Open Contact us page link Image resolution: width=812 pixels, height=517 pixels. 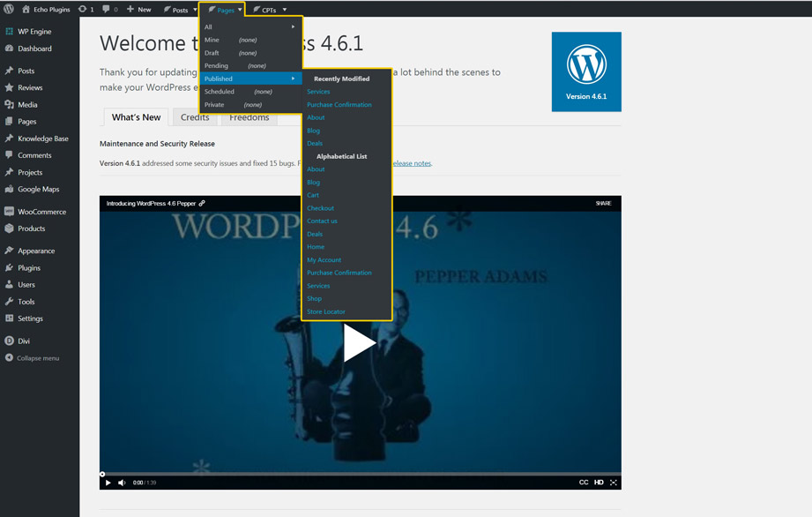tap(322, 221)
